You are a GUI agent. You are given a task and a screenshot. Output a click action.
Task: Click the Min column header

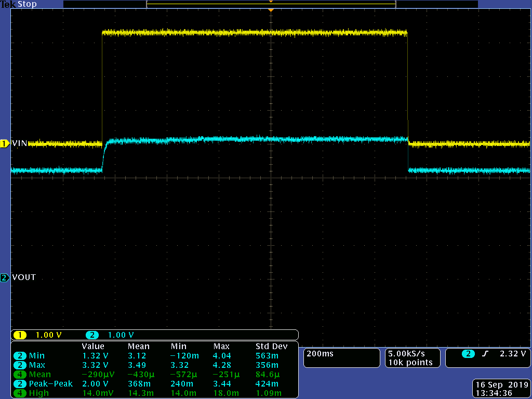pyautogui.click(x=179, y=347)
